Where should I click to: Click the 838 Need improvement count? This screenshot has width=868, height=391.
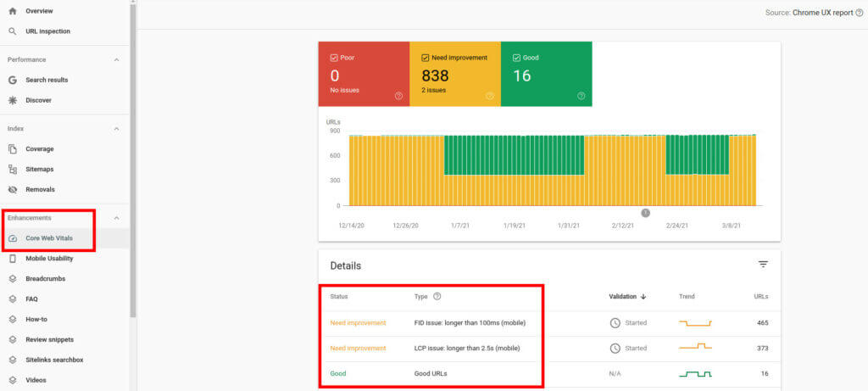(435, 75)
